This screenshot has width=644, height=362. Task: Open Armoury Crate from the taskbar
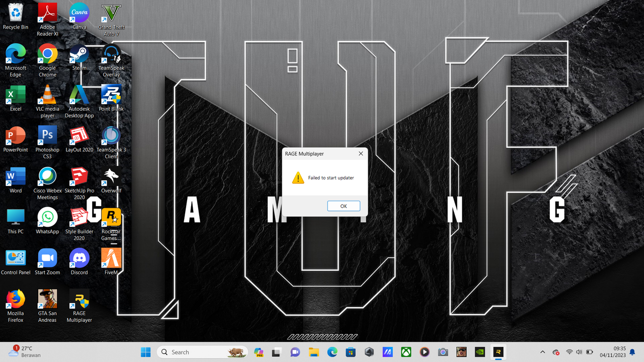(x=369, y=352)
